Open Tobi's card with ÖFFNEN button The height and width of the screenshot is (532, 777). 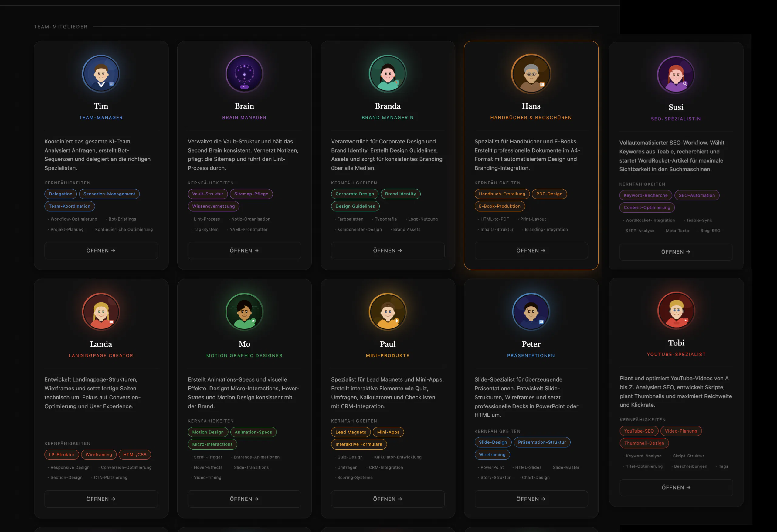676,487
